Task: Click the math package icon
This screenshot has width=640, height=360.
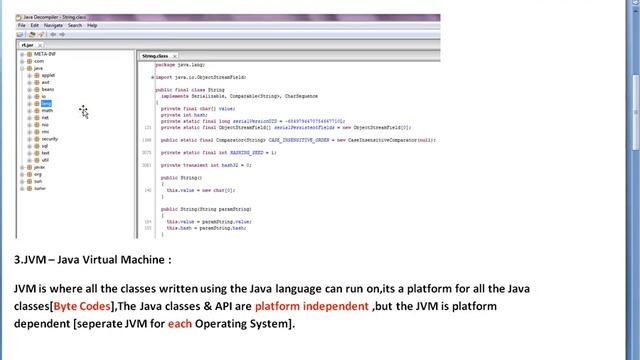Action: 37,111
